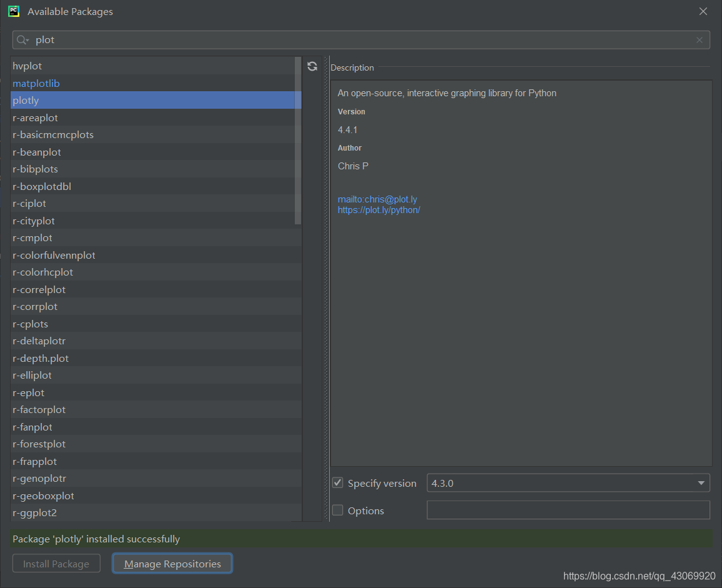This screenshot has height=588, width=722.
Task: Select r-ciplot package
Action: [x=156, y=203]
